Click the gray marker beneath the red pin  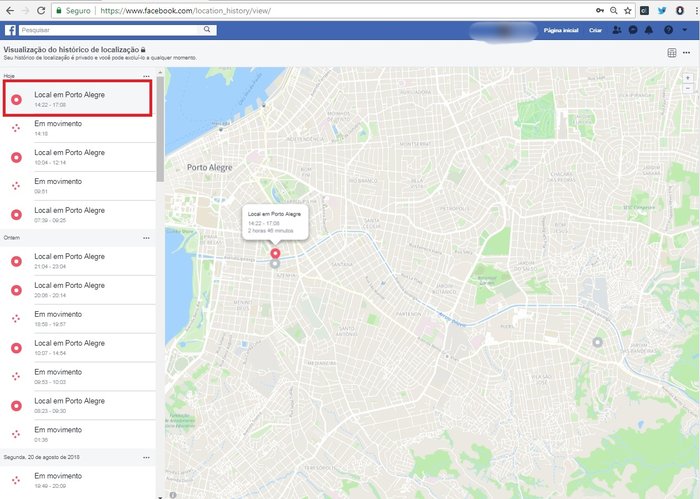click(275, 264)
